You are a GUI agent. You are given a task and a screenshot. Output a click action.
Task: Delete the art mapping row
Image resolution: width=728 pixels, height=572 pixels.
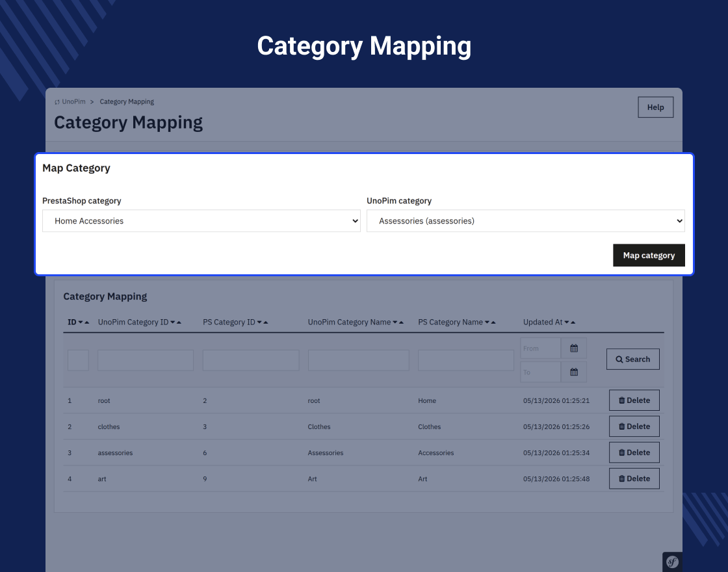pyautogui.click(x=634, y=478)
